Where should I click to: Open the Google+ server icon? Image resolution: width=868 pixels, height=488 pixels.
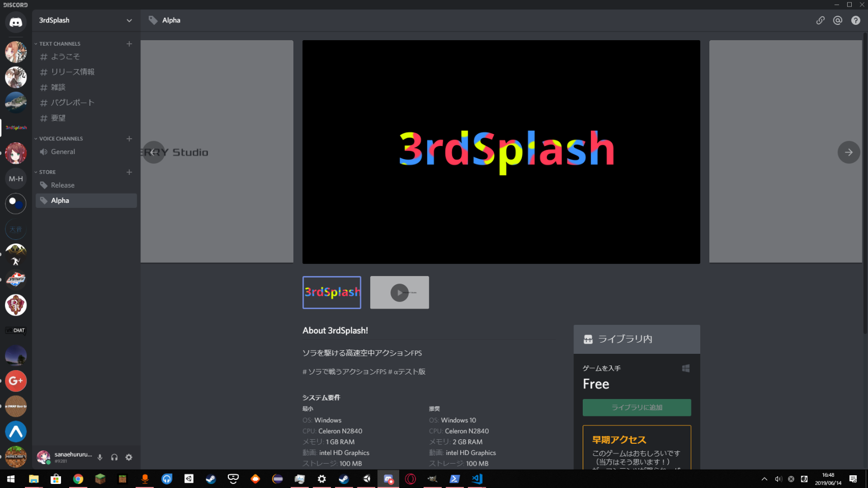point(16,381)
